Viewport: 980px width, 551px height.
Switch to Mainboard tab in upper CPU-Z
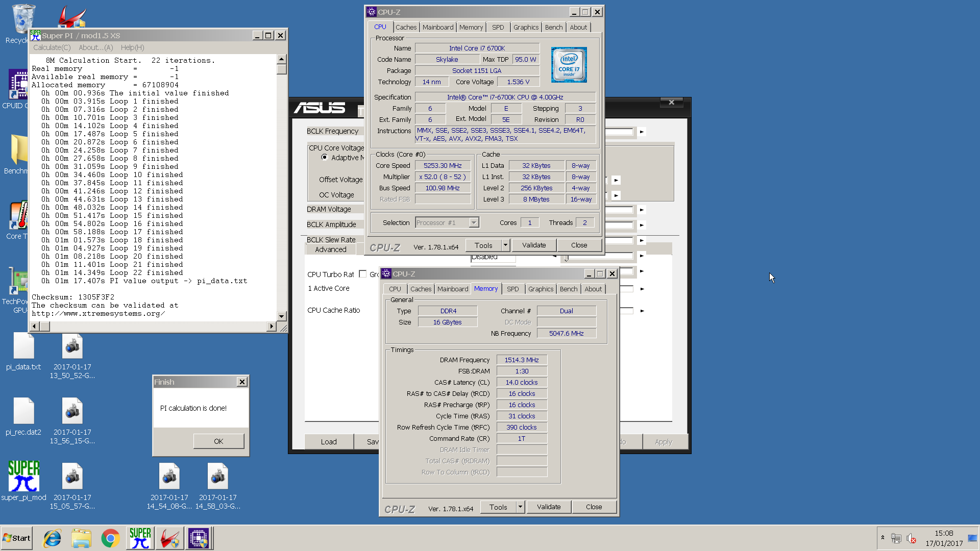[437, 28]
